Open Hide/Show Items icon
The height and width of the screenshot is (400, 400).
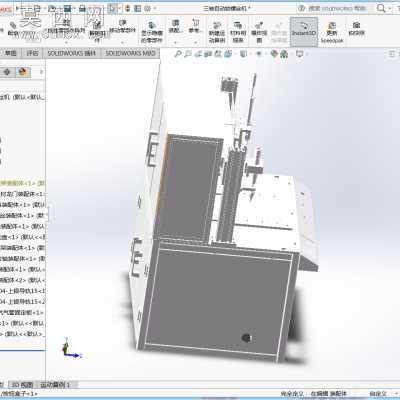click(x=259, y=54)
